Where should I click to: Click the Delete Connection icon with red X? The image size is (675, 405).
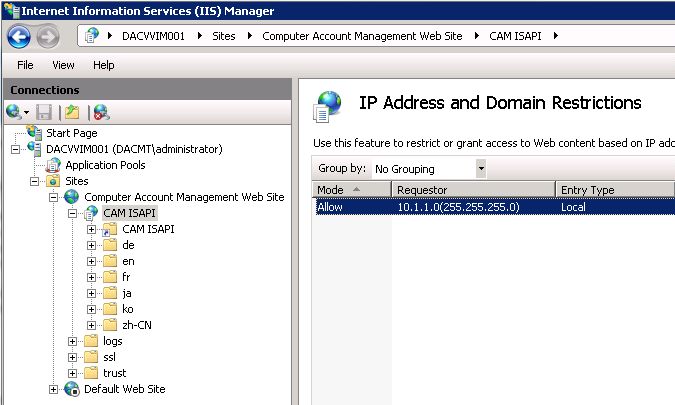pyautogui.click(x=102, y=112)
